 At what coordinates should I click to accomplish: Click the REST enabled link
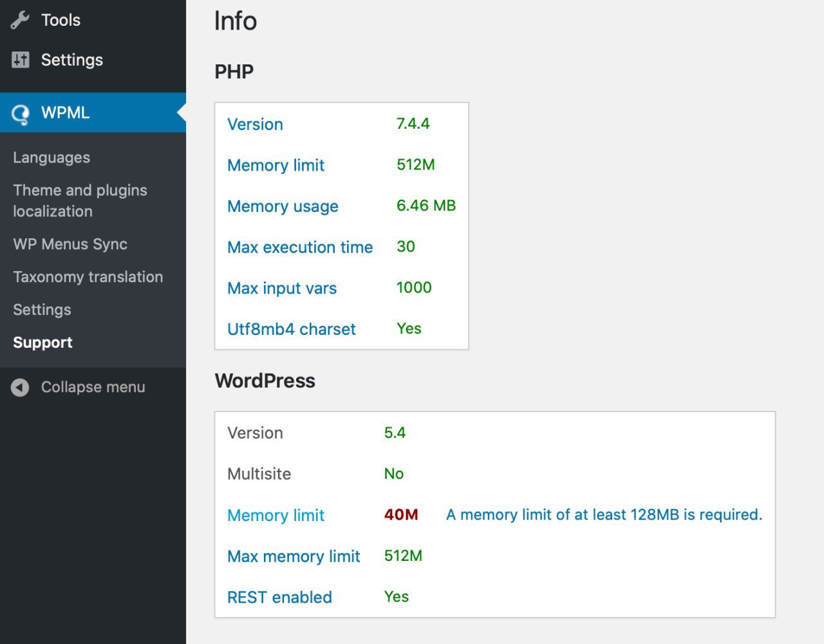coord(279,597)
